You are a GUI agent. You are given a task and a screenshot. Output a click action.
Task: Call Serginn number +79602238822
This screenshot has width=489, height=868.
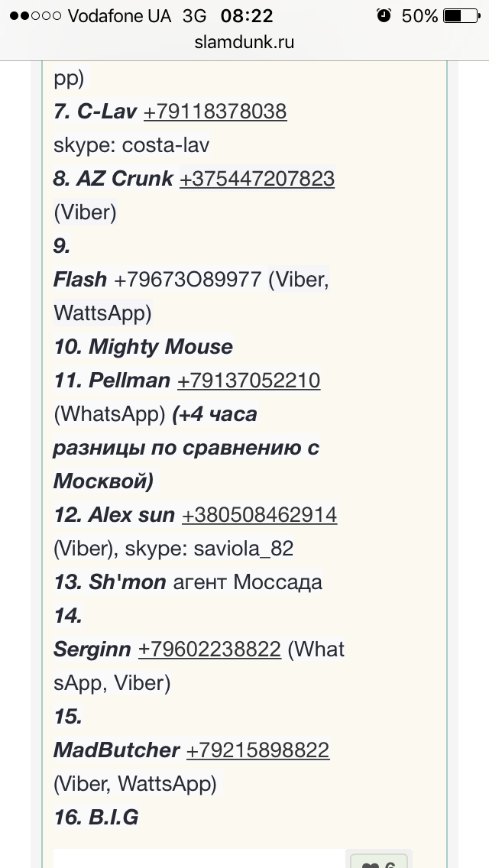click(x=209, y=649)
